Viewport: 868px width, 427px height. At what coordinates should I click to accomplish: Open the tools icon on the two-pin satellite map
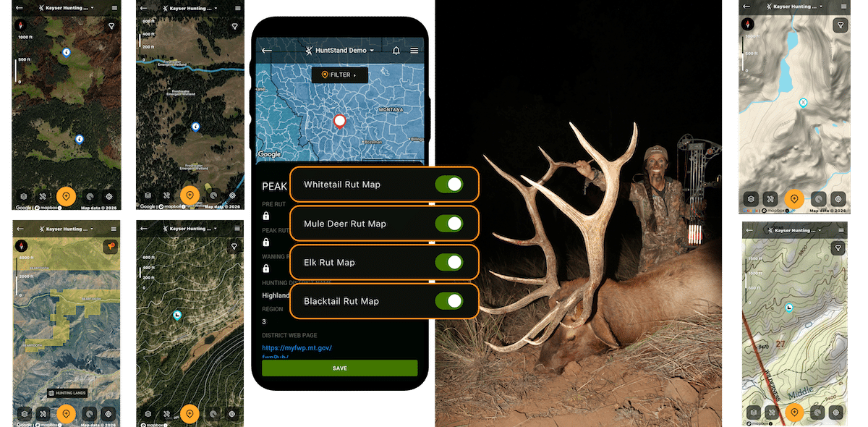pyautogui.click(x=44, y=196)
